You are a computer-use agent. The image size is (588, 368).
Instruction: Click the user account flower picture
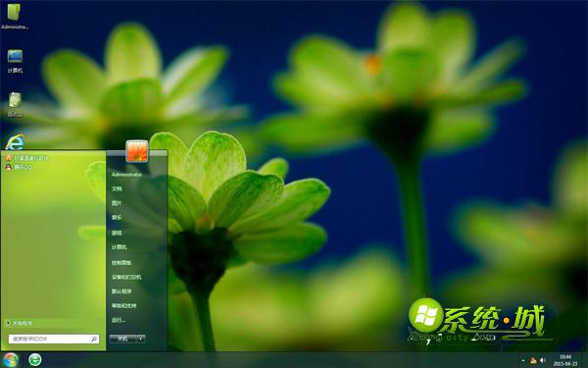click(137, 151)
